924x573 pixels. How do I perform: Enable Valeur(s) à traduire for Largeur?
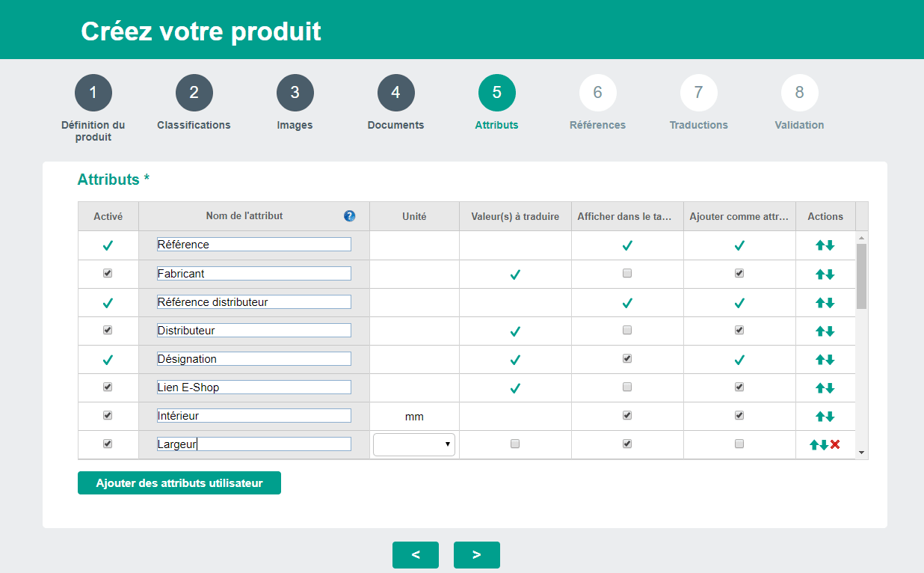pyautogui.click(x=515, y=444)
